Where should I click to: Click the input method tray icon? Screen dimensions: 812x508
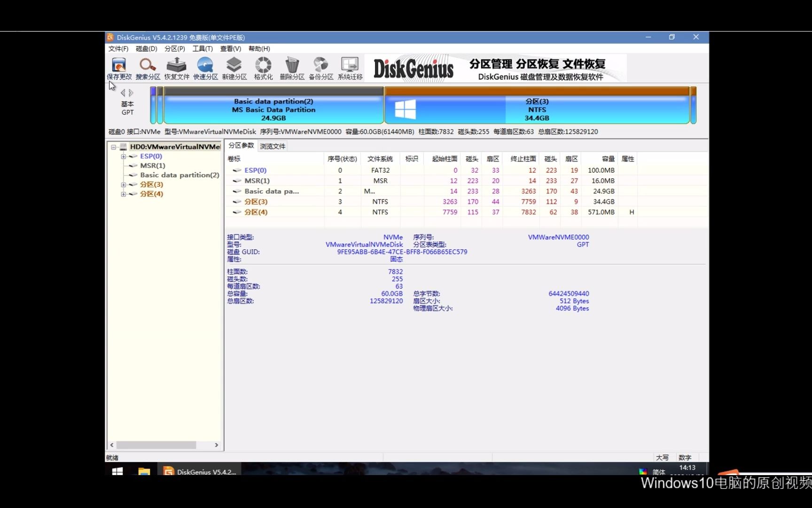[x=643, y=471]
